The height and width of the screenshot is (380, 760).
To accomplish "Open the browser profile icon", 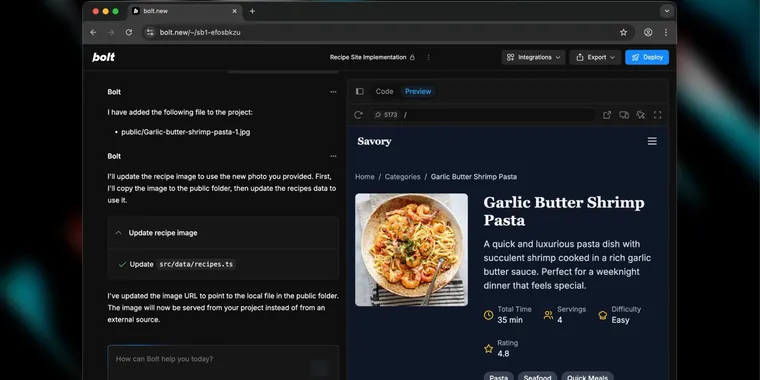I will [x=648, y=32].
